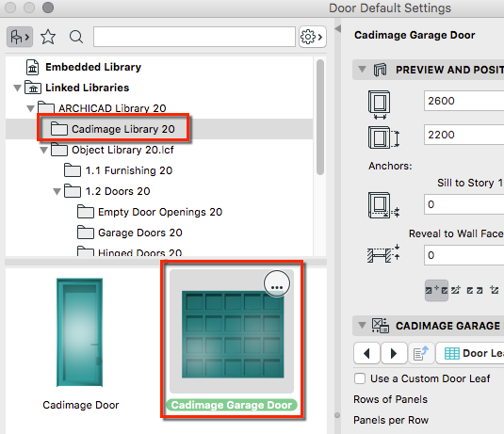Select the second anchor point option

click(x=456, y=290)
